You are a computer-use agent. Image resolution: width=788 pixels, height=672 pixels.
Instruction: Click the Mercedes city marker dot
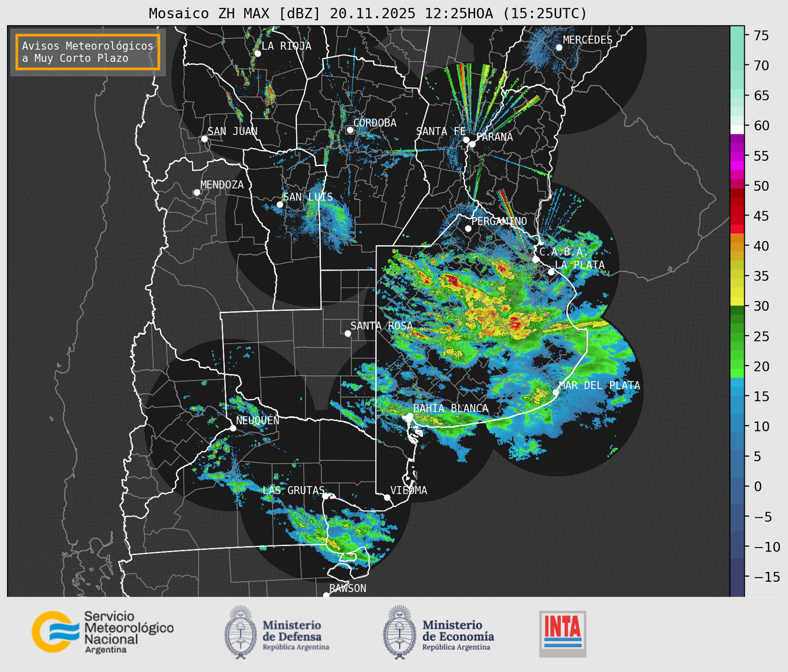[x=559, y=48]
